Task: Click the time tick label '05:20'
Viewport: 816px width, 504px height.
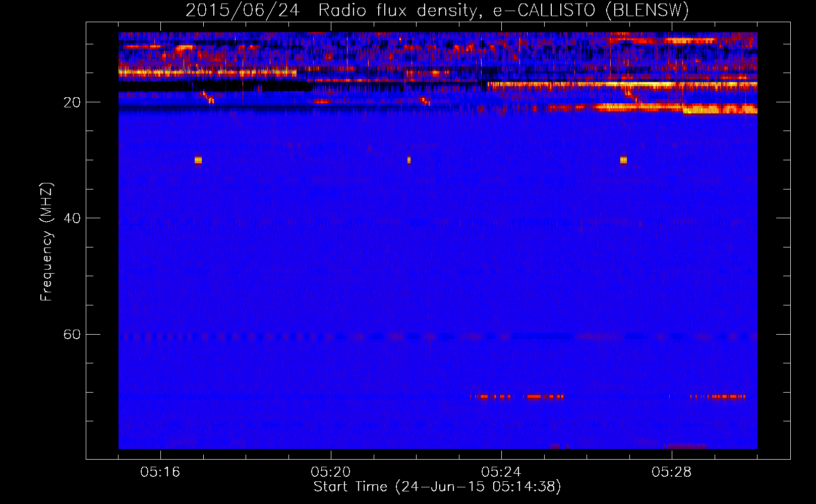Action: 331,472
